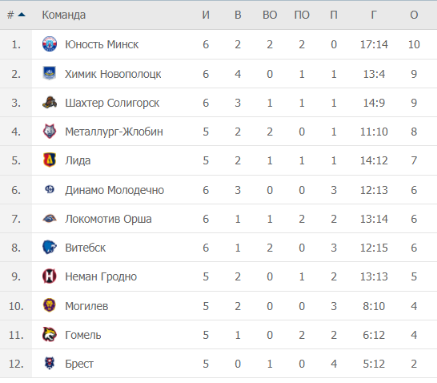The image size is (437, 383).
Task: Sort table by the О points column
Action: (414, 15)
